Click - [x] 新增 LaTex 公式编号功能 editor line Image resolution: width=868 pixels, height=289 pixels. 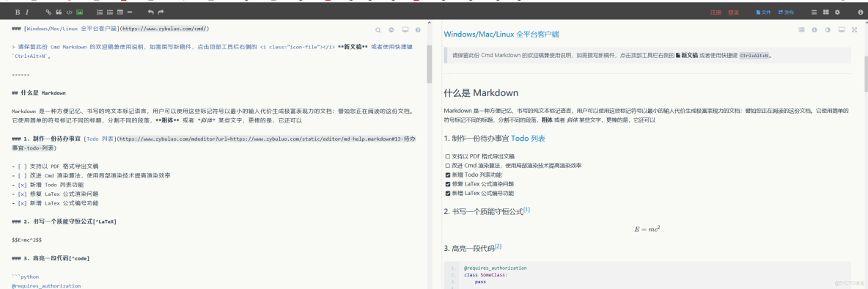point(55,203)
